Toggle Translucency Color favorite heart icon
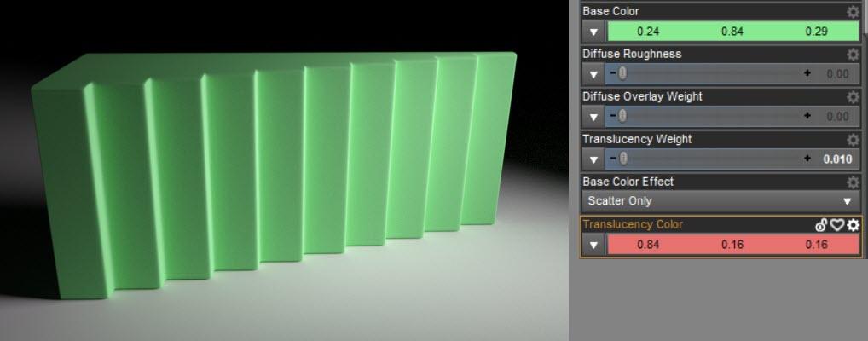 [x=837, y=225]
